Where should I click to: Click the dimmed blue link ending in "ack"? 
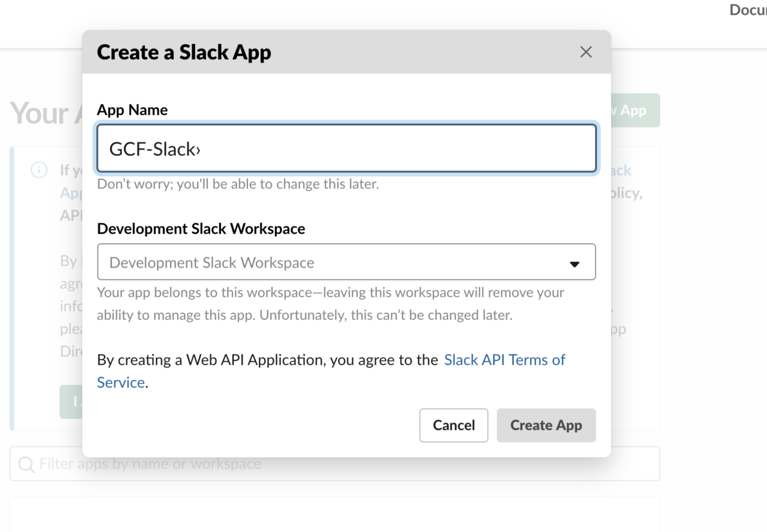[x=621, y=171]
